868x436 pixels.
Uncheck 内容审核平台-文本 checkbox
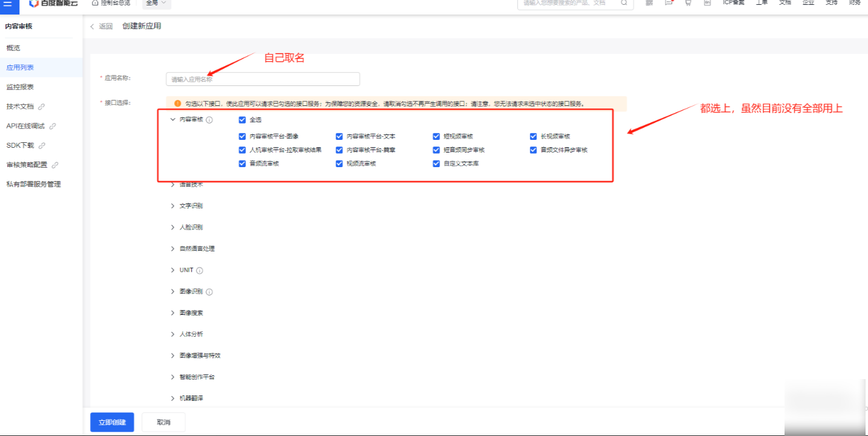click(x=339, y=136)
